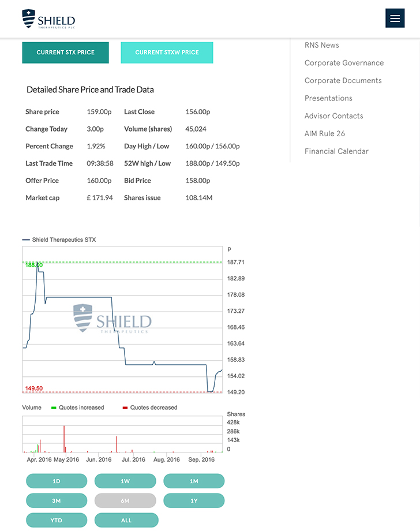Viewport: 420px width, 531px height.
Task: Click the Quotes increased legend marker
Action: click(54, 407)
